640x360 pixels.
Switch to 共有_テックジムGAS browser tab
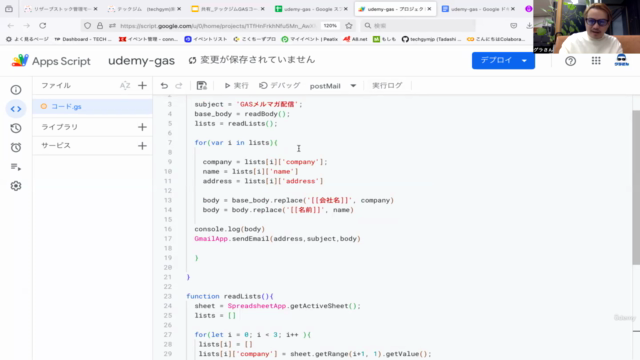click(x=228, y=9)
